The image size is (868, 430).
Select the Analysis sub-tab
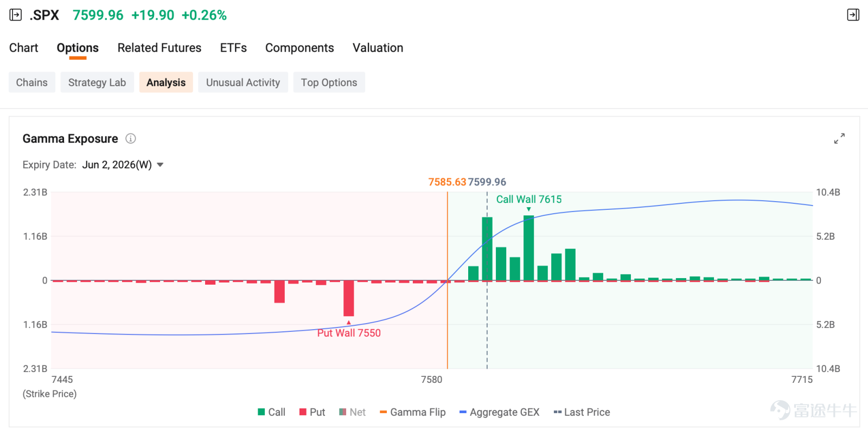tap(166, 82)
